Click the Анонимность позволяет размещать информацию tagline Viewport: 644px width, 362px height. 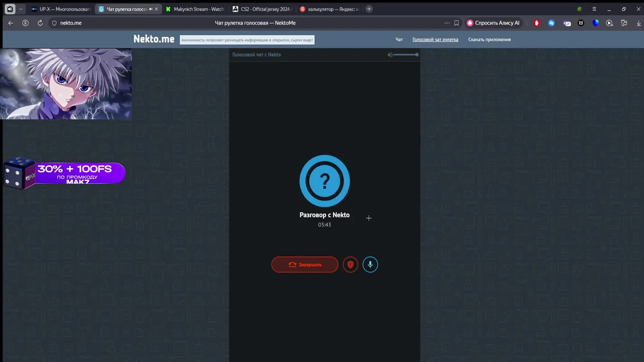point(247,40)
